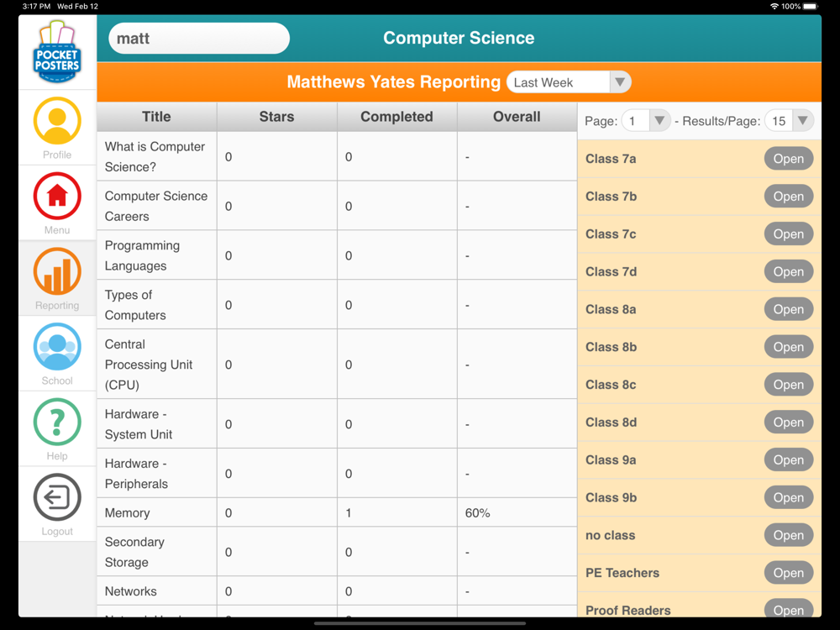Tap the 3:17 PM clock in the status bar

point(36,7)
